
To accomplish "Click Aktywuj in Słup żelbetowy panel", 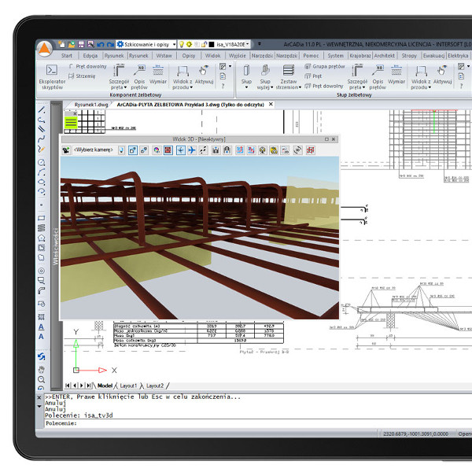I will click(x=443, y=75).
